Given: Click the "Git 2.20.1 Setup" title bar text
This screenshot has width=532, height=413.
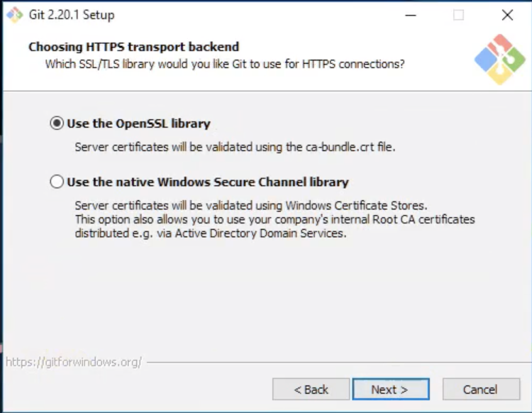Looking at the screenshot, I should (72, 15).
